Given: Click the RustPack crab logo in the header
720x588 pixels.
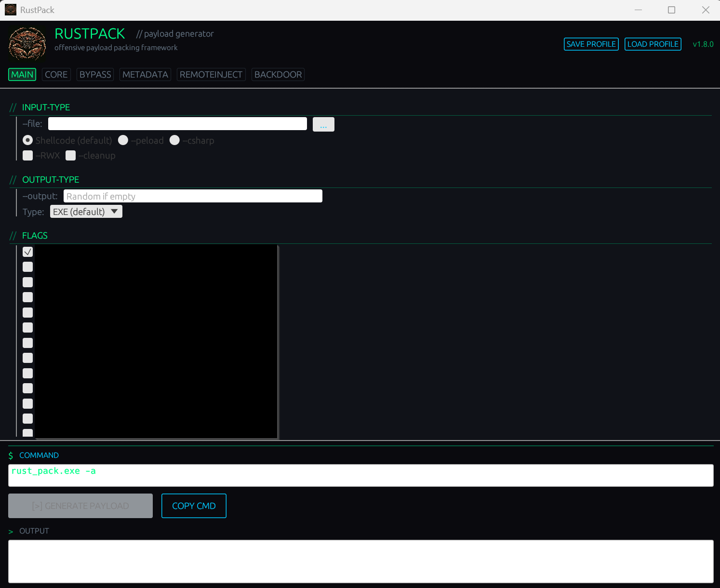Looking at the screenshot, I should [x=27, y=43].
